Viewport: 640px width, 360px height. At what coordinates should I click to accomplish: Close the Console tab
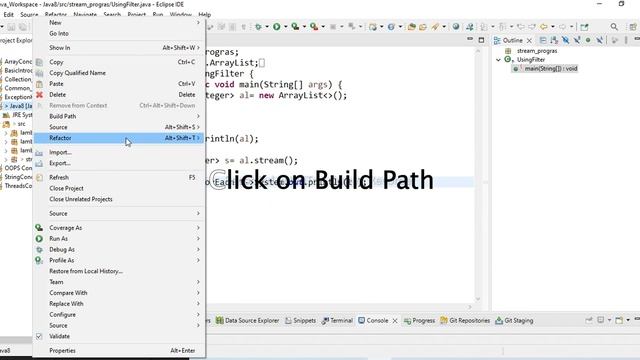pos(395,321)
